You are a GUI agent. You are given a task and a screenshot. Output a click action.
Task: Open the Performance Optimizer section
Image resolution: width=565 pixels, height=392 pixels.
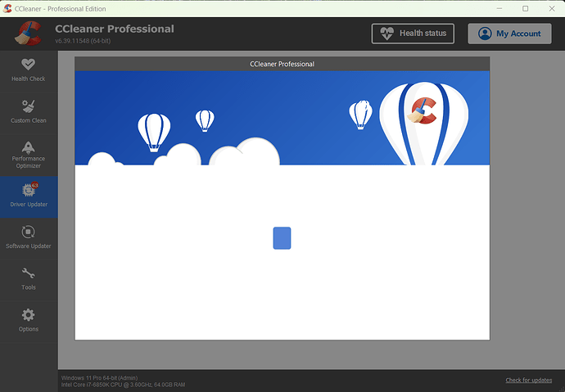pos(29,155)
